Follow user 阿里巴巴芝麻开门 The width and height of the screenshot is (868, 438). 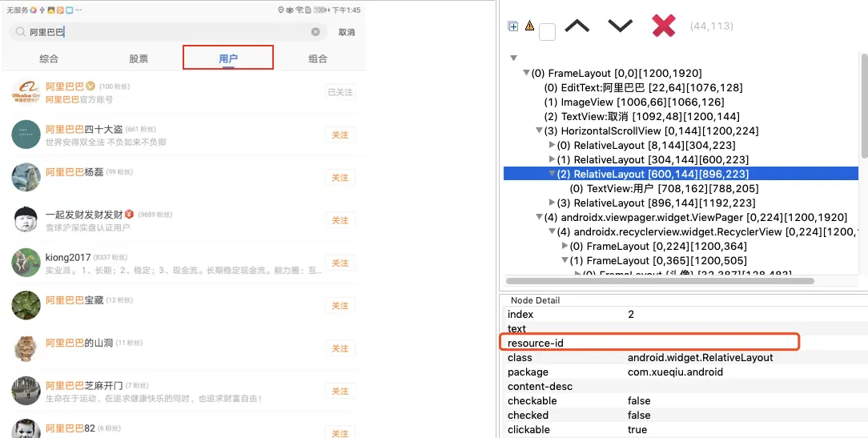tap(340, 391)
